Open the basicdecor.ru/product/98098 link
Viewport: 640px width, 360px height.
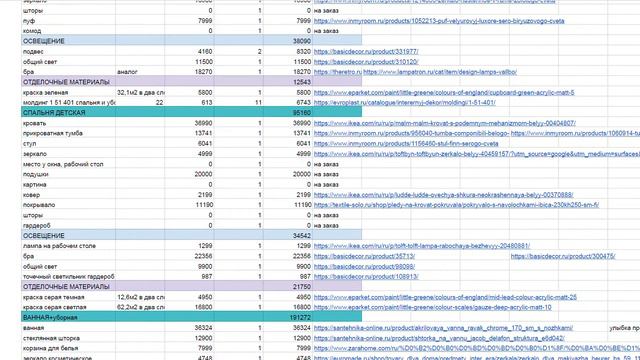coord(364,266)
